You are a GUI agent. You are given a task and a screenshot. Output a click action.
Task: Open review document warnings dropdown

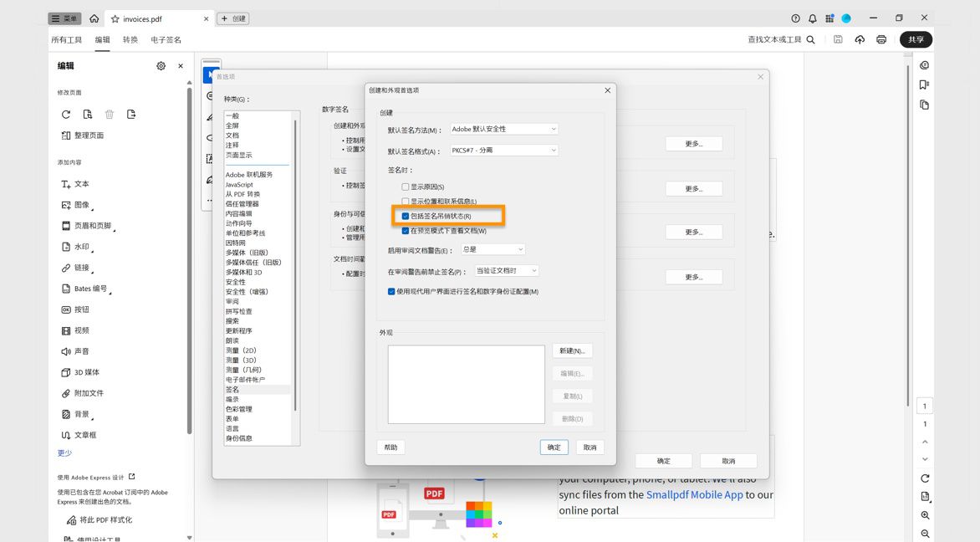tap(493, 249)
